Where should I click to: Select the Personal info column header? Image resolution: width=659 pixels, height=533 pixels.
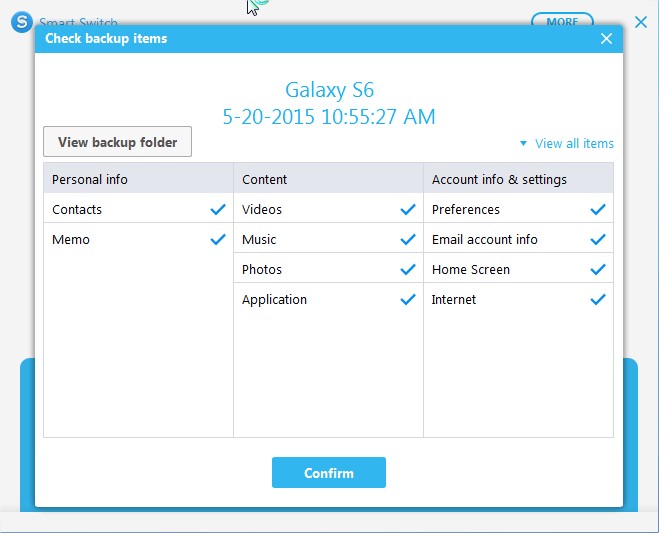pos(138,178)
